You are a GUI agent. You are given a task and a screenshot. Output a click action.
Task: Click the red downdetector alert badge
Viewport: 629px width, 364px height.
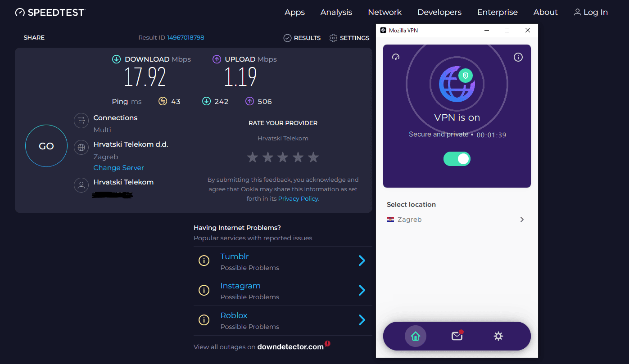click(x=327, y=344)
